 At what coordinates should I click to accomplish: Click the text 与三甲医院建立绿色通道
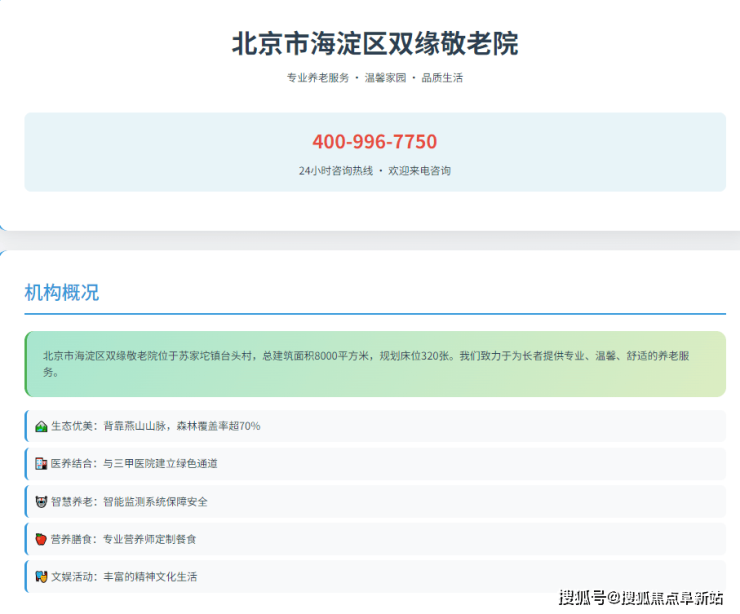(x=161, y=464)
